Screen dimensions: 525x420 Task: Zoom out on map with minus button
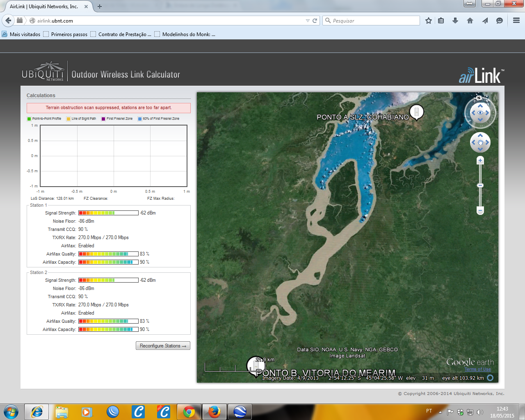pyautogui.click(x=480, y=210)
